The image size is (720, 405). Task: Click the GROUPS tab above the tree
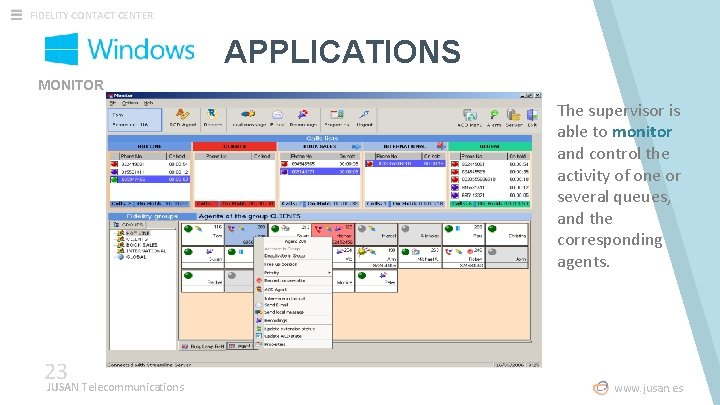(128, 225)
